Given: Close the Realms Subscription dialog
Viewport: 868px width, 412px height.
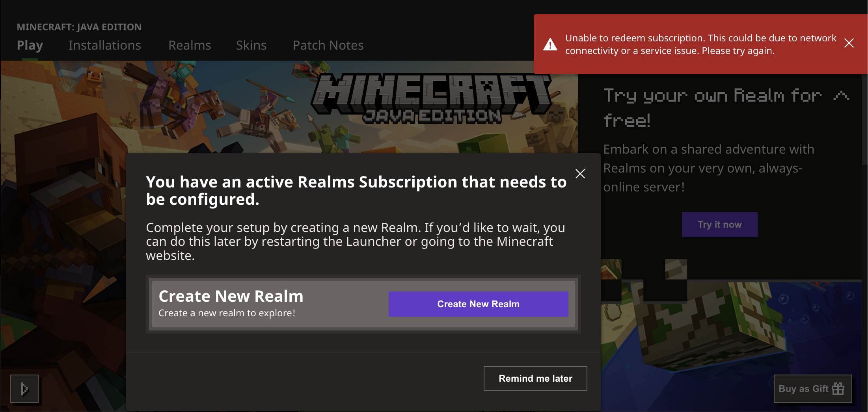Looking at the screenshot, I should point(580,174).
